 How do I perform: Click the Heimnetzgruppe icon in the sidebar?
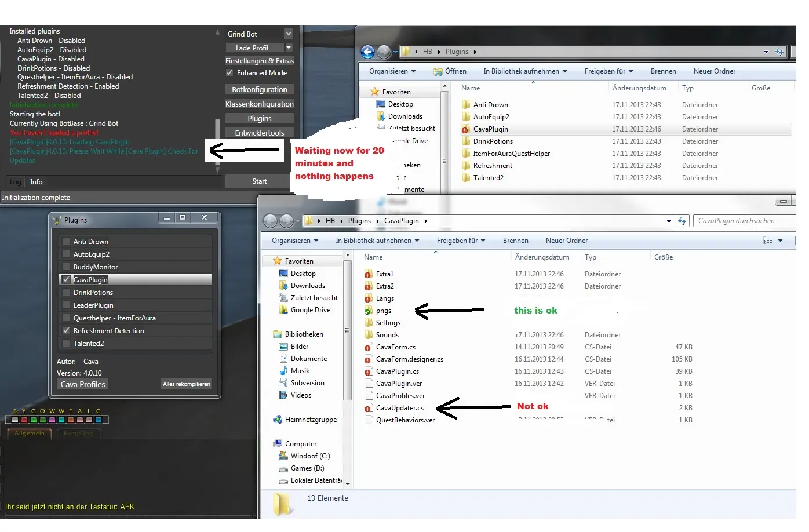pyautogui.click(x=278, y=420)
